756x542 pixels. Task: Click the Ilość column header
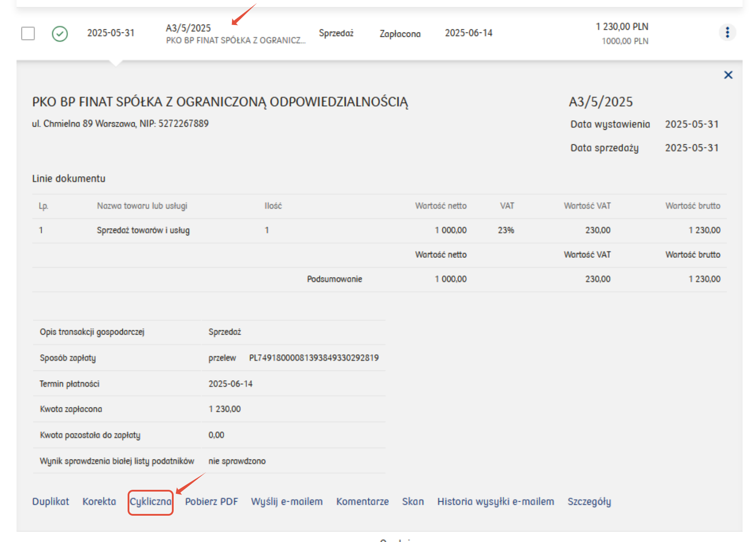click(273, 206)
